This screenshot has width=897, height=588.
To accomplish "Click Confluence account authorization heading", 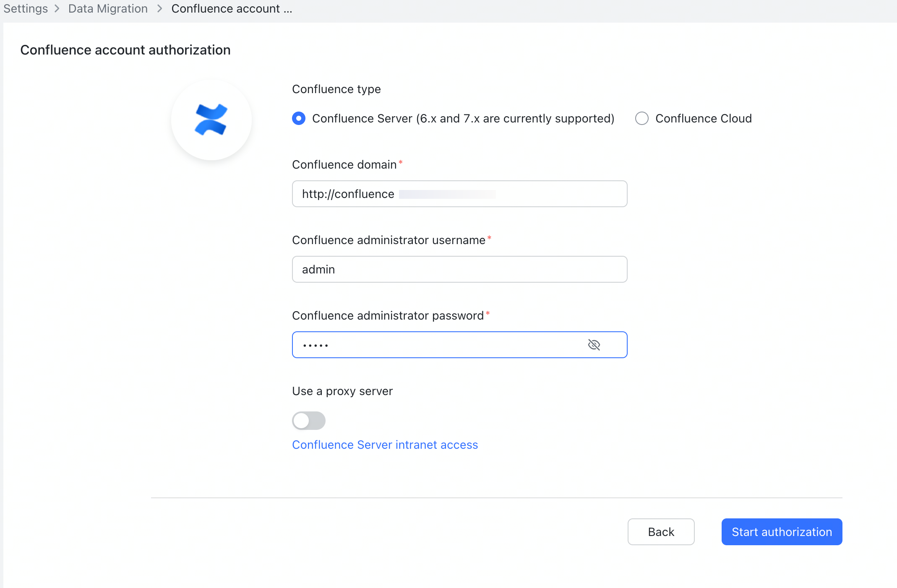I will tap(125, 50).
